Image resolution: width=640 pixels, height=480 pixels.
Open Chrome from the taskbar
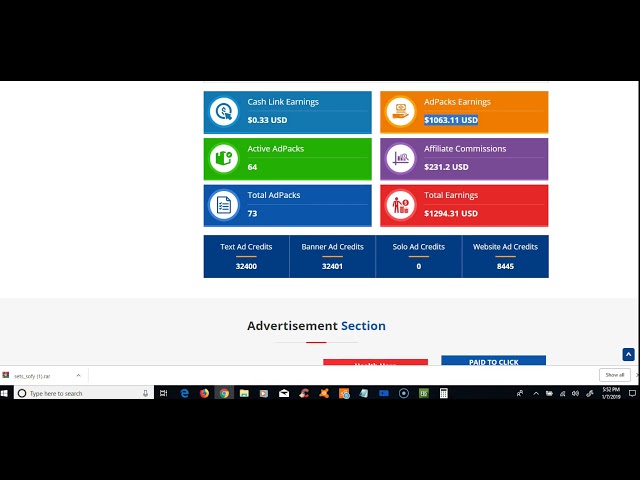224,393
